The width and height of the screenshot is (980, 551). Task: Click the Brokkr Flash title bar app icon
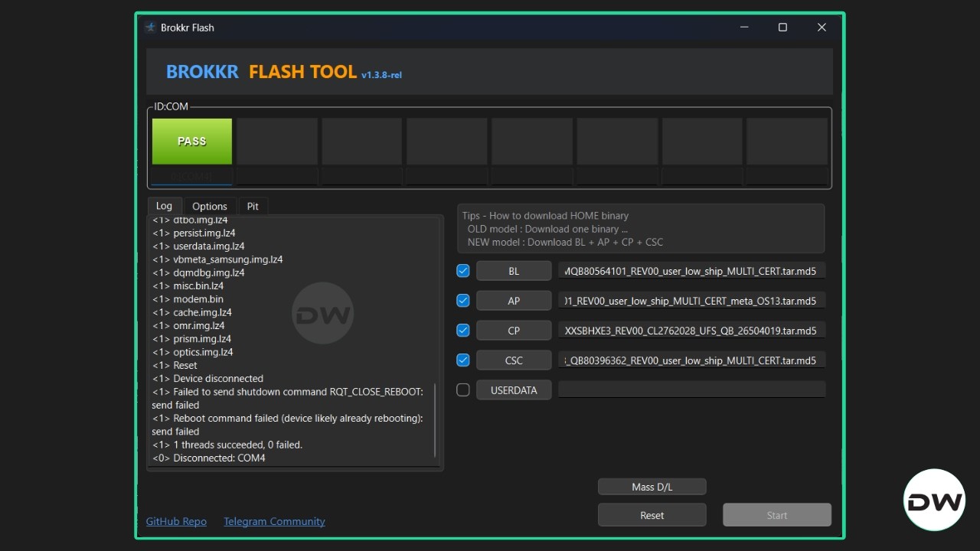point(150,28)
